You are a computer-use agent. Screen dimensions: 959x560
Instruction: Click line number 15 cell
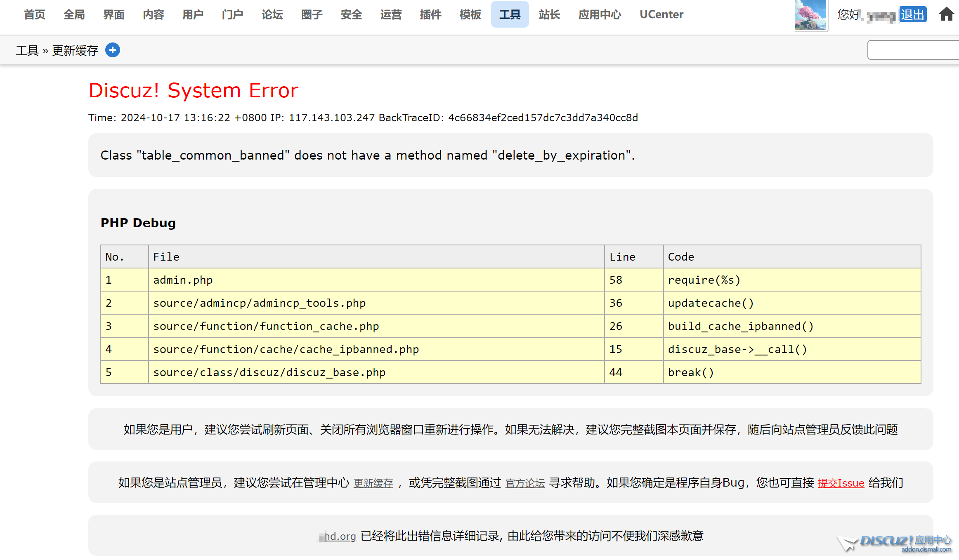coord(634,349)
